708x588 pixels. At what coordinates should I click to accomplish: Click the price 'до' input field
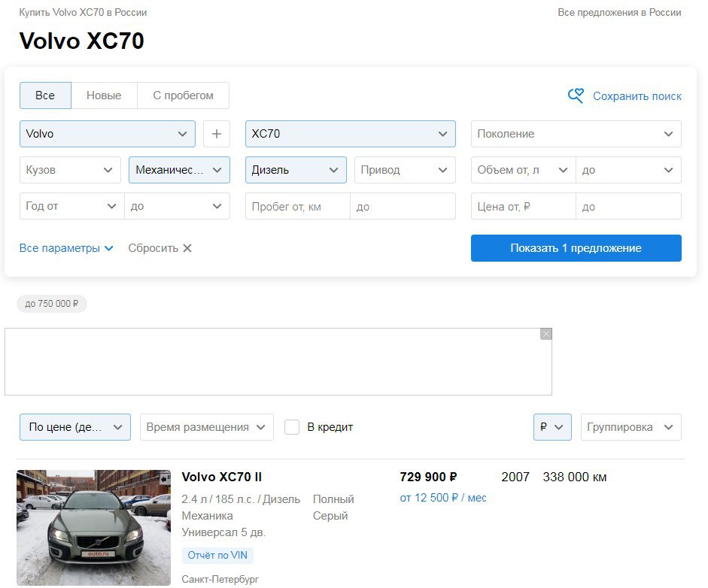628,206
